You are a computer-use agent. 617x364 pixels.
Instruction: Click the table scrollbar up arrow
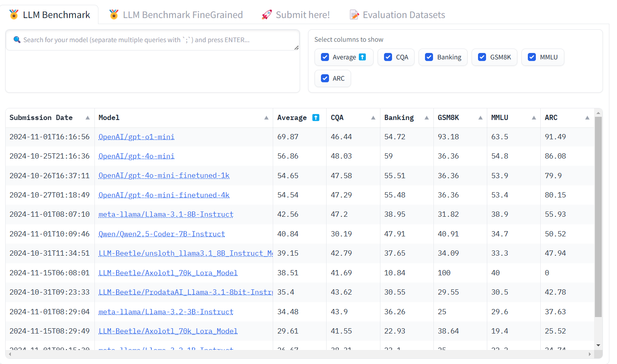click(x=599, y=113)
